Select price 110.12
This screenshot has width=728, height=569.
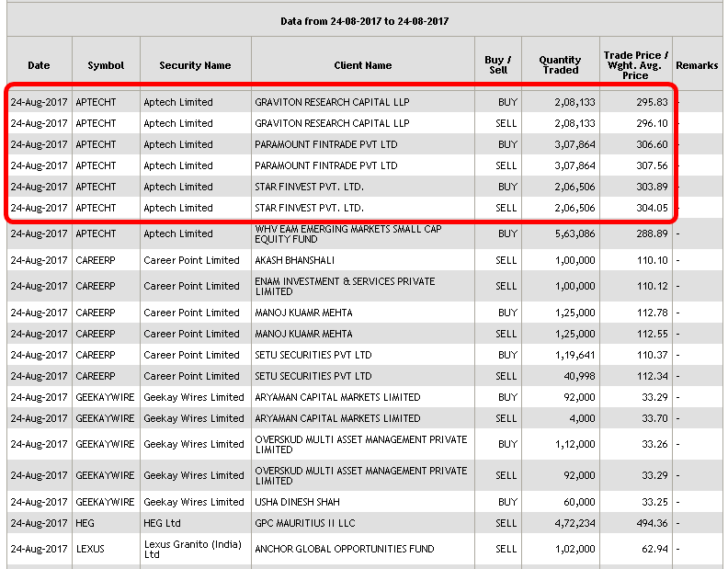point(652,286)
